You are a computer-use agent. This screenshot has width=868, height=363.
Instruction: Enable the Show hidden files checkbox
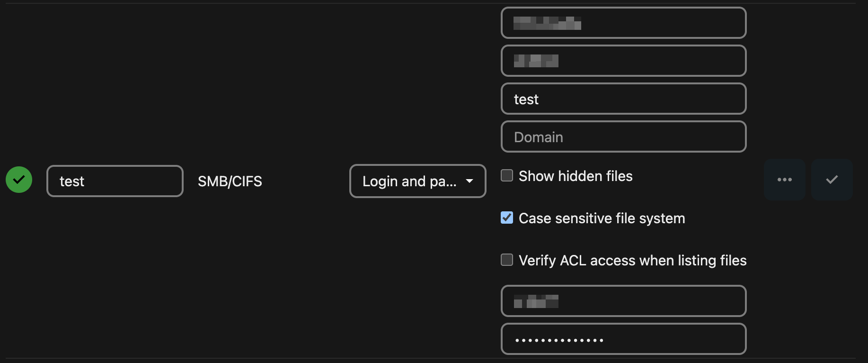pos(507,176)
